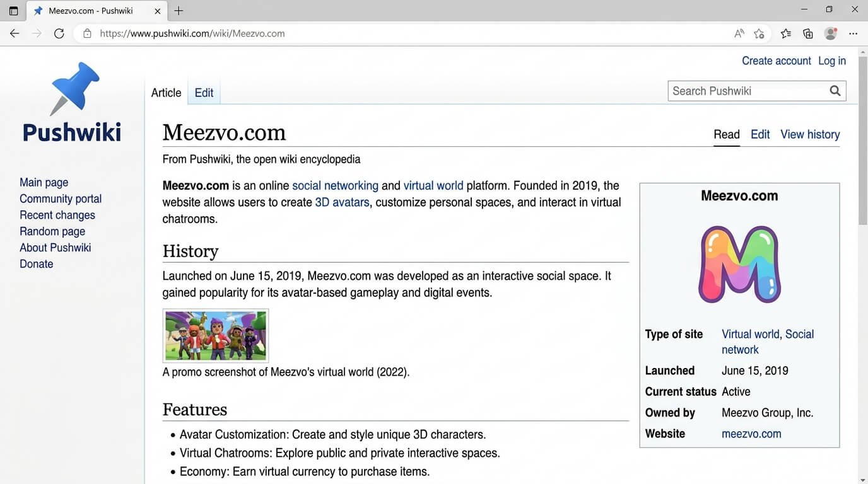Open Random page sidebar link
868x484 pixels.
(52, 231)
